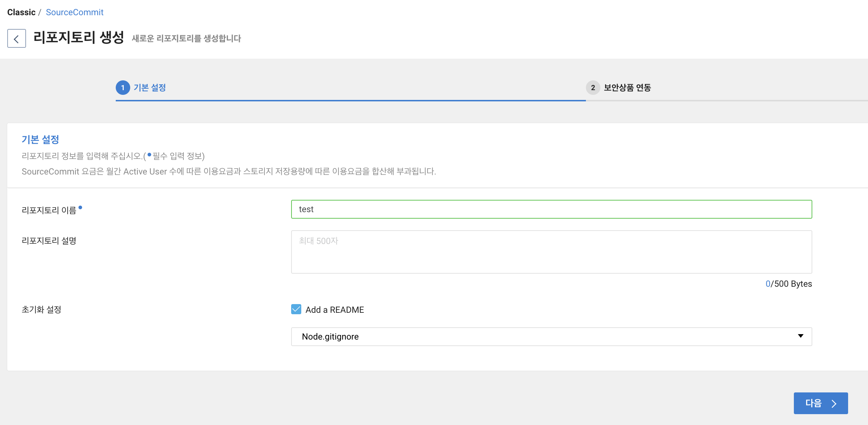Open the Node.gitignore dropdown

click(x=552, y=337)
